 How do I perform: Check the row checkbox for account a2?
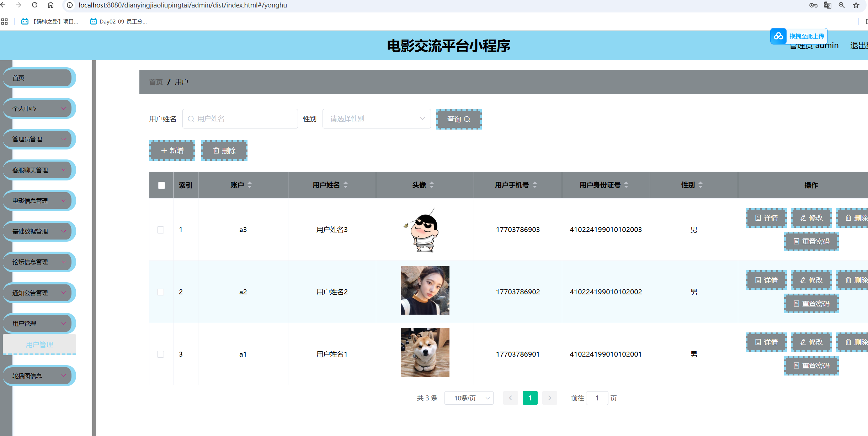161,292
